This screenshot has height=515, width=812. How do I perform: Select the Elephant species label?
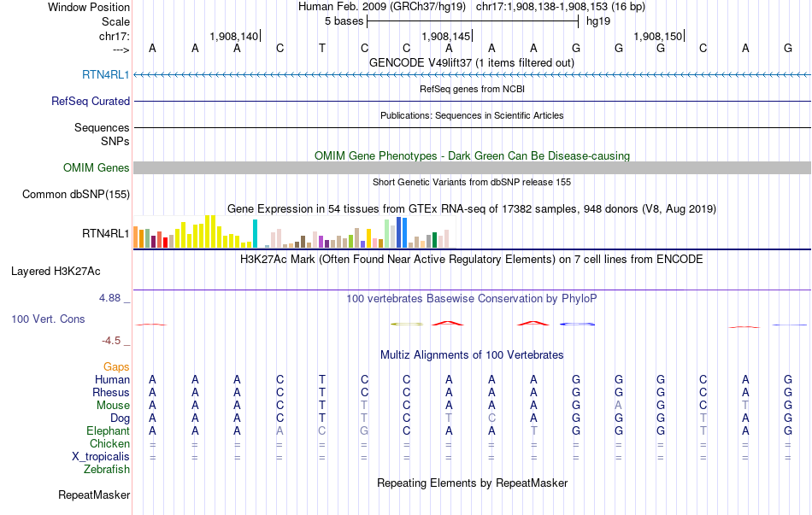pyautogui.click(x=108, y=431)
